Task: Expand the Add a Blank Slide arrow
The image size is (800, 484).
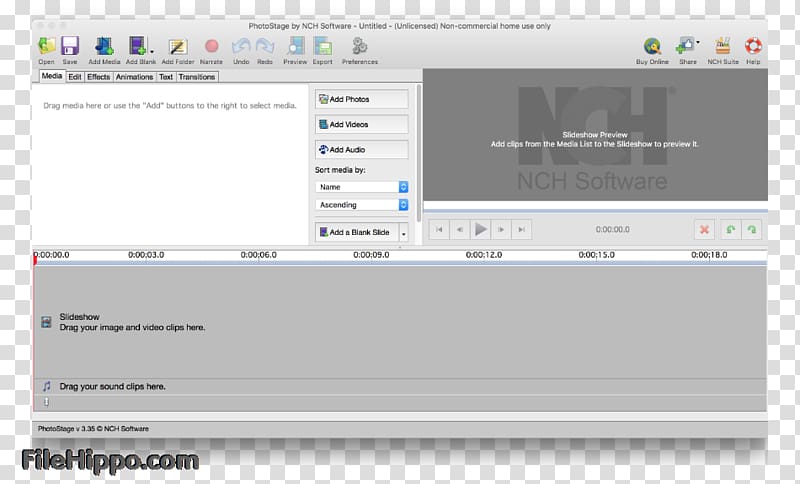Action: tap(404, 233)
